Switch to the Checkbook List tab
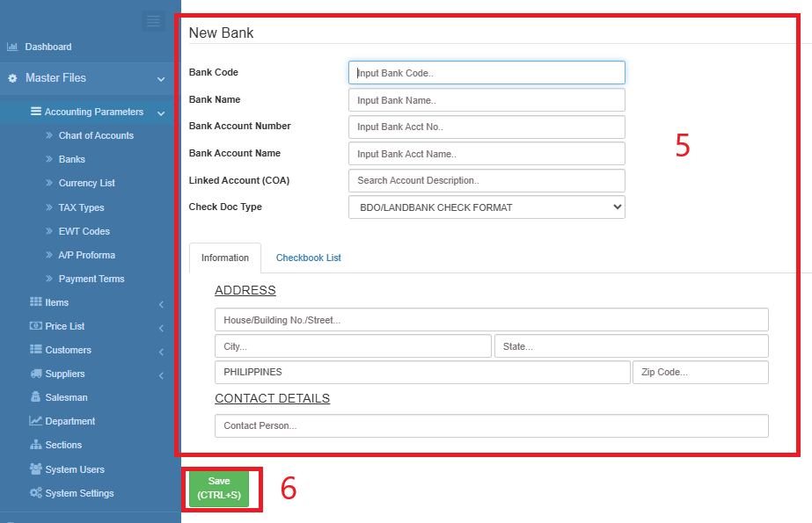The height and width of the screenshot is (523, 812). point(308,258)
